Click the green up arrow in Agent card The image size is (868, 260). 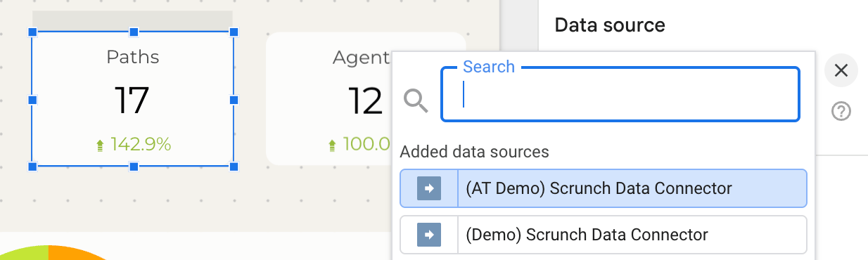coord(333,145)
